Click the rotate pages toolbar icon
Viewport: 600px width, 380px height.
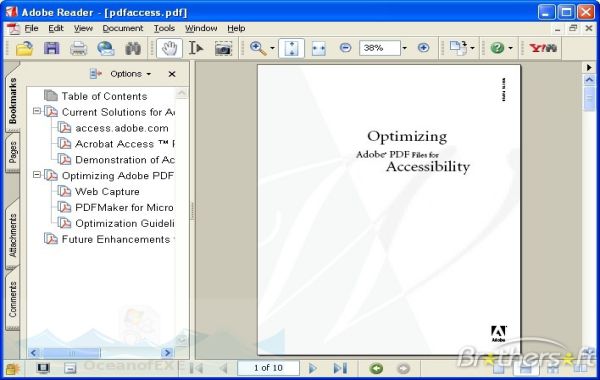pos(458,48)
